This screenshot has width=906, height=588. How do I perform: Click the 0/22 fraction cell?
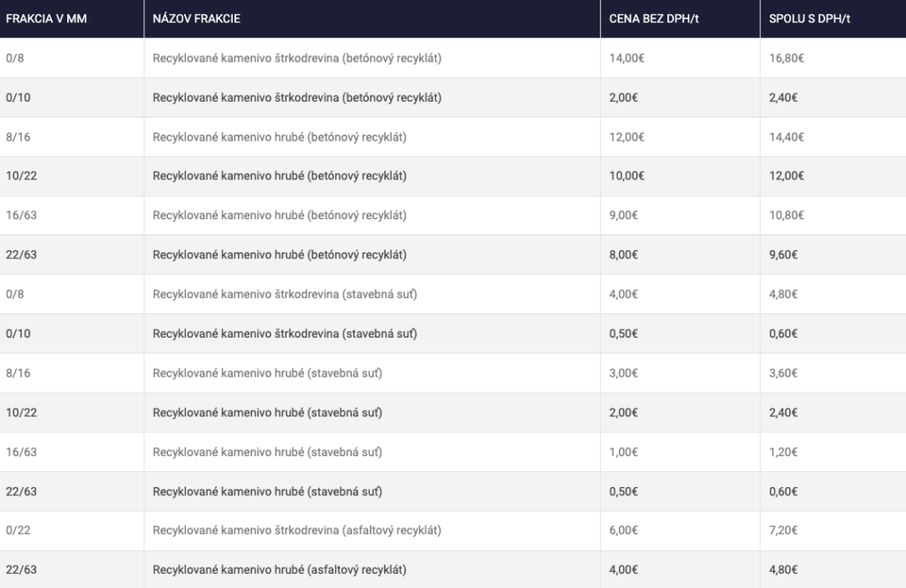click(x=72, y=531)
